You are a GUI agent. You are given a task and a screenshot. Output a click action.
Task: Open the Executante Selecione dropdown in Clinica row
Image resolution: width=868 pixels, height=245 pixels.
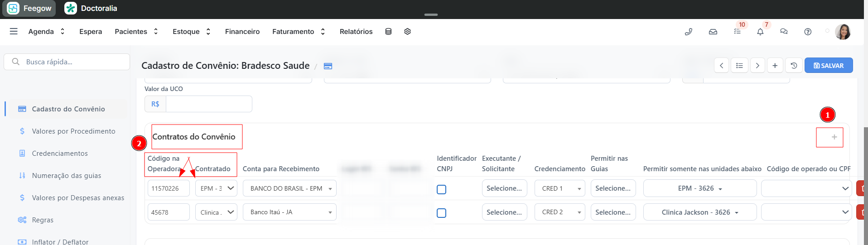pyautogui.click(x=504, y=212)
